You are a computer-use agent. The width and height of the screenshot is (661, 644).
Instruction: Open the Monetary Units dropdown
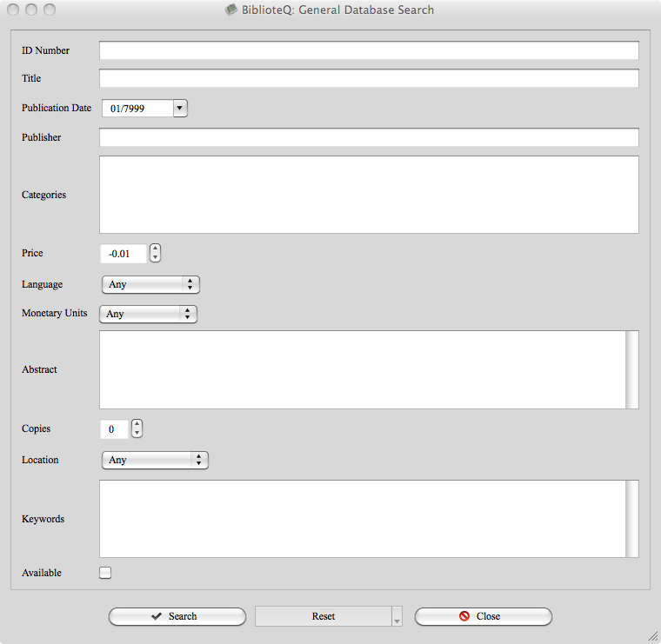pos(148,314)
